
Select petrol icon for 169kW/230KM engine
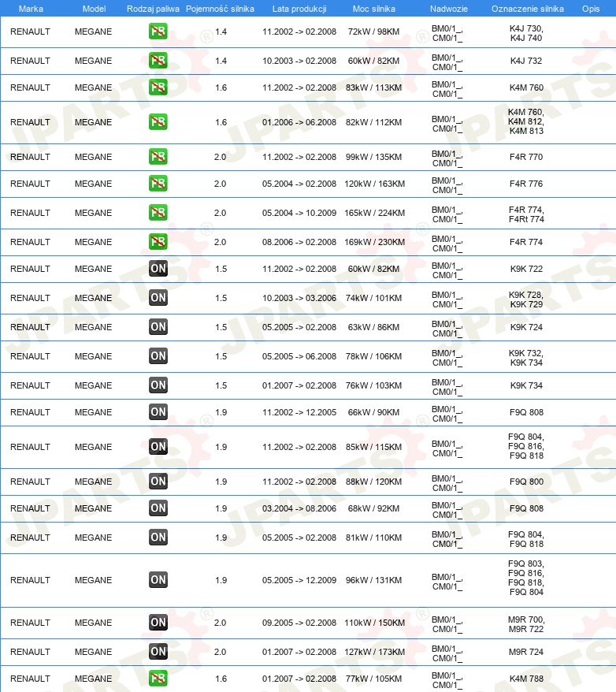coord(158,242)
